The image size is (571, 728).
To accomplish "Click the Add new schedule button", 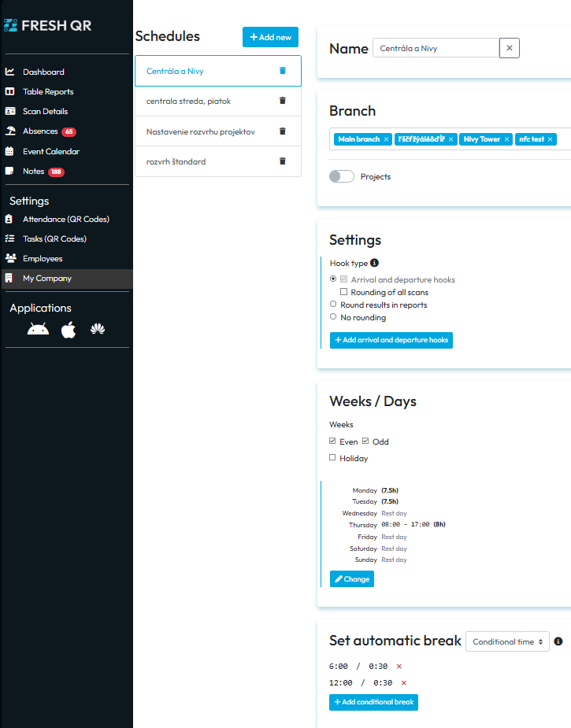I will 270,37.
